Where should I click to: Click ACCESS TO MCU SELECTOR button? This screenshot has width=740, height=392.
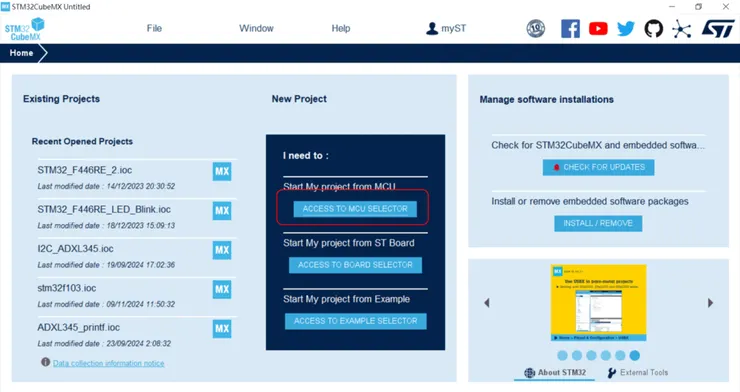[x=355, y=209]
